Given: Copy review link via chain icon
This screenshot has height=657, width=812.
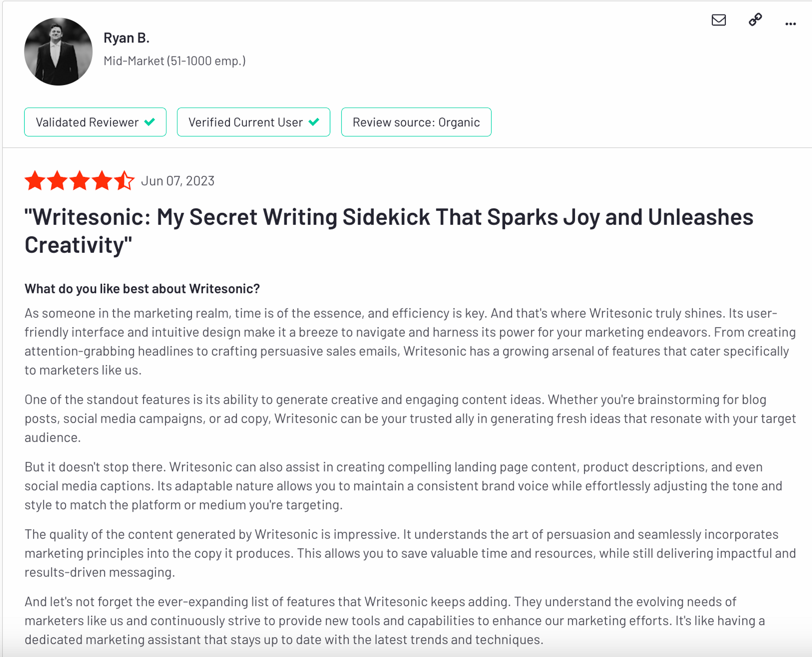Looking at the screenshot, I should (755, 20).
